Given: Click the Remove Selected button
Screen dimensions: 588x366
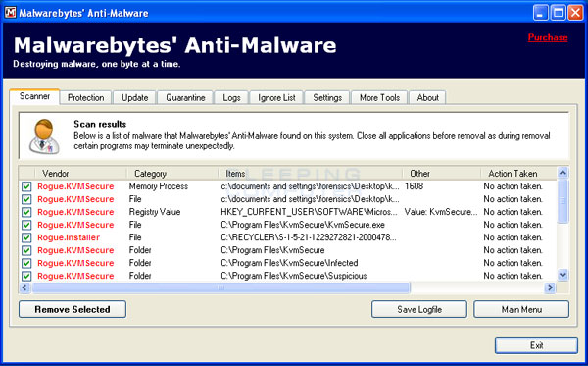Looking at the screenshot, I should (73, 309).
